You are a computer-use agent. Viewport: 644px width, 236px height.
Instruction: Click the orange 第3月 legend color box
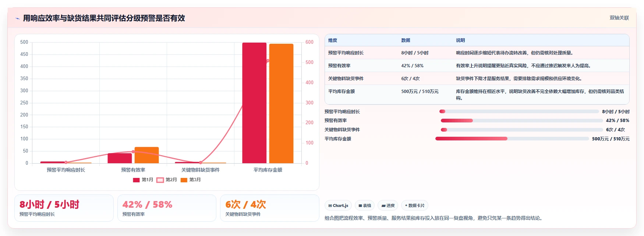pos(184,180)
